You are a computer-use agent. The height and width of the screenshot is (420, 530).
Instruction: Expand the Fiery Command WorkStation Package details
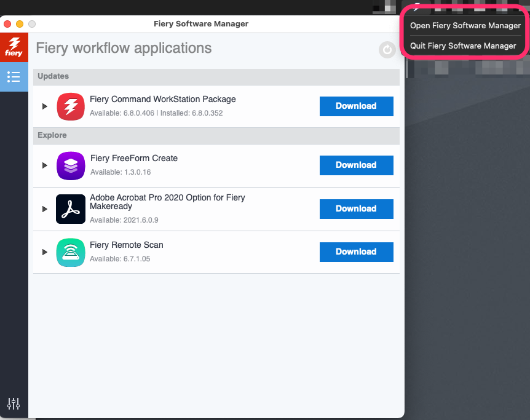(44, 106)
